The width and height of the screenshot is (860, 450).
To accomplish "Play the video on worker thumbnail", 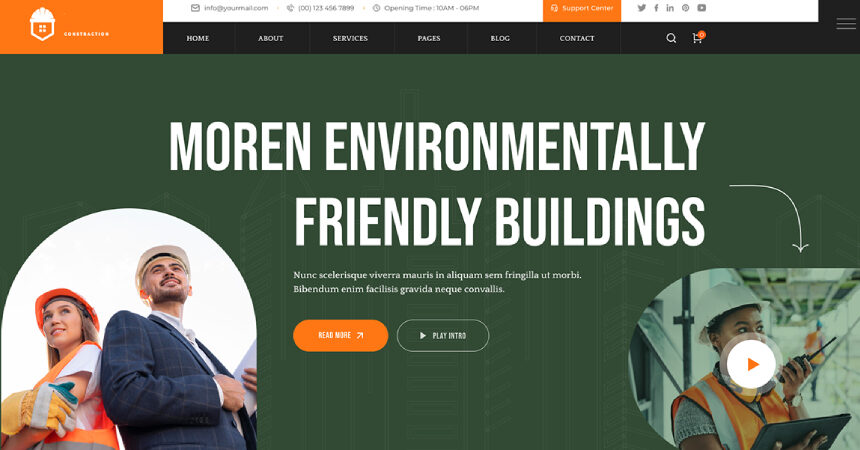I will pyautogui.click(x=751, y=364).
